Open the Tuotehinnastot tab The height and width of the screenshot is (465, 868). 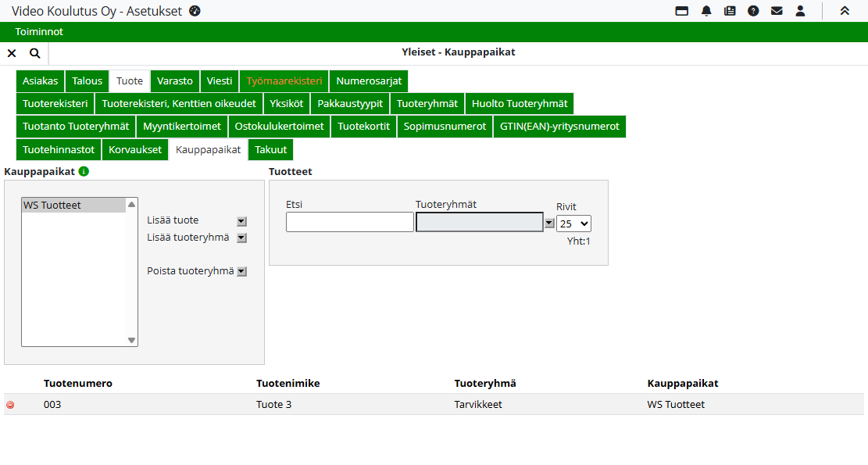[59, 149]
